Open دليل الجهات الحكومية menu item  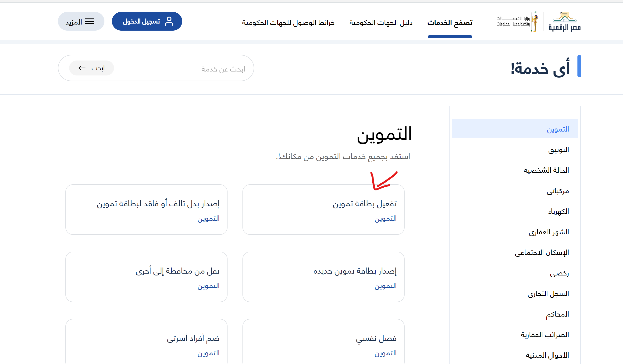[x=381, y=23]
